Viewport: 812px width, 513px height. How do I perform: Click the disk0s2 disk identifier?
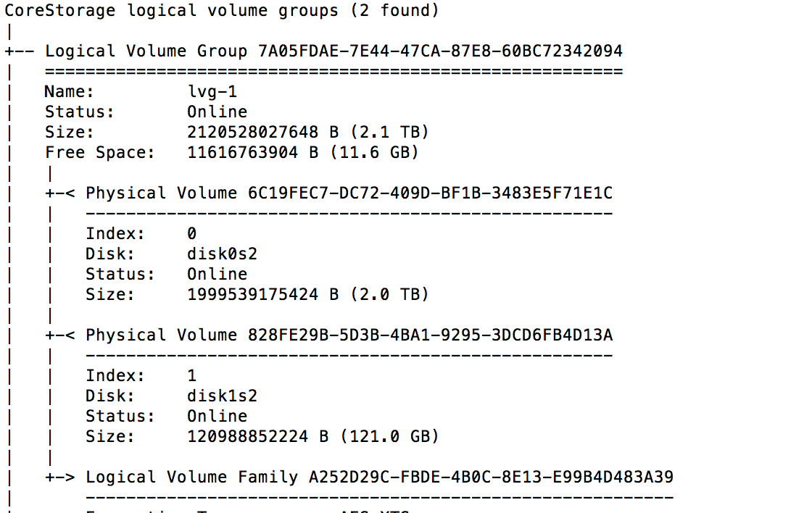222,254
